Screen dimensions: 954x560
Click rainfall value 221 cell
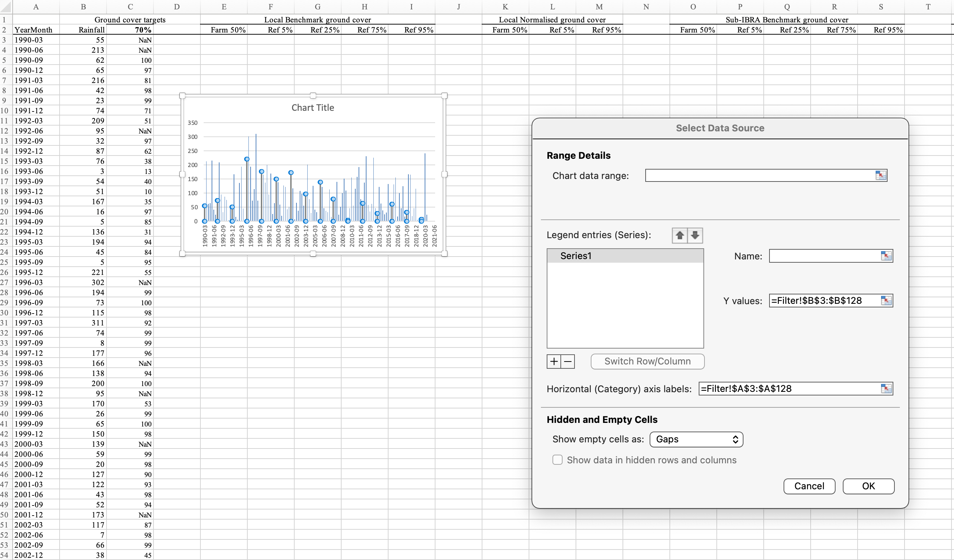click(83, 272)
